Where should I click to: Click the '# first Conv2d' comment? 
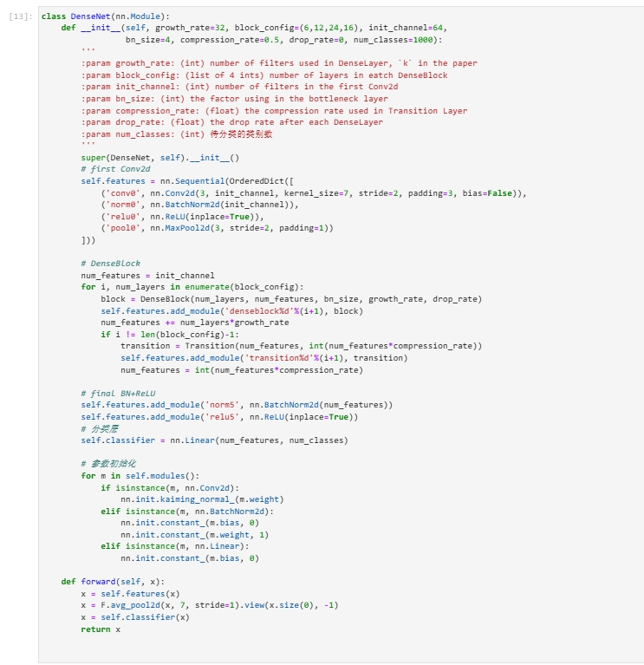click(x=115, y=169)
